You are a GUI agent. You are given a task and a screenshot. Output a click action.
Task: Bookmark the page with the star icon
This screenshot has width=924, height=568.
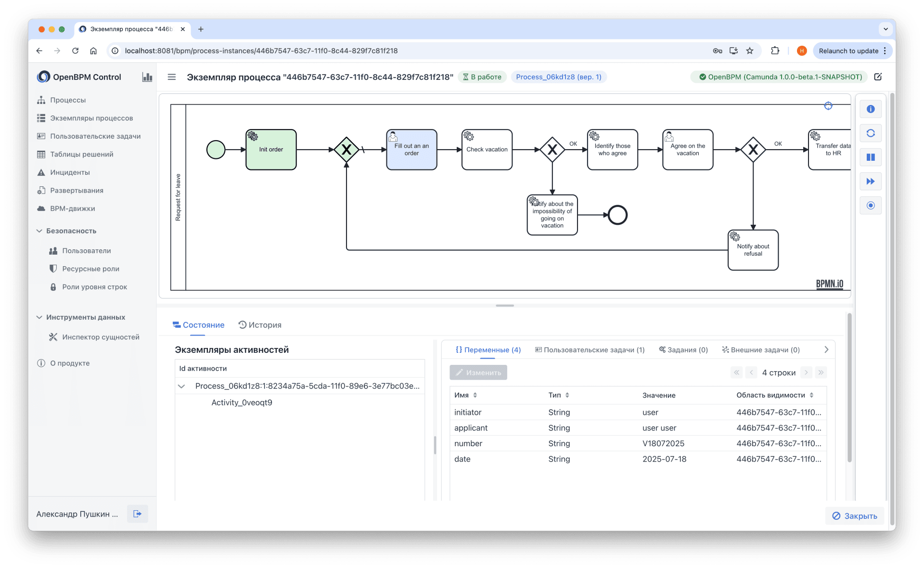(750, 51)
